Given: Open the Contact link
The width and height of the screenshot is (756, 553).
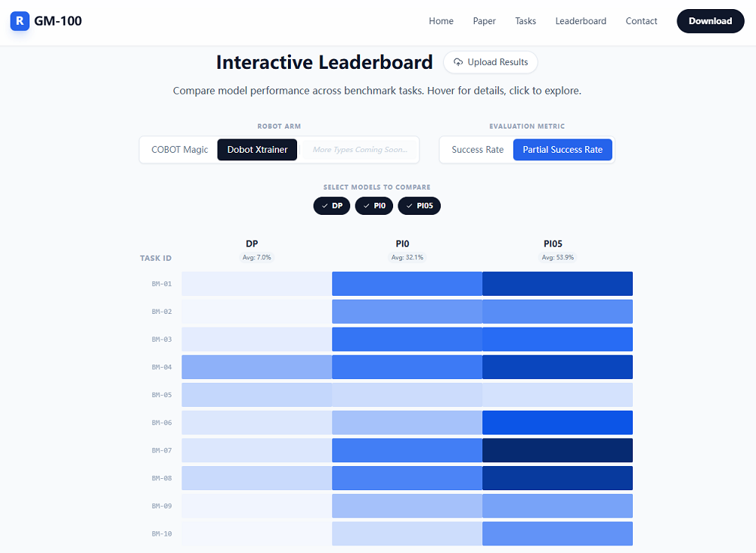Looking at the screenshot, I should (x=641, y=21).
